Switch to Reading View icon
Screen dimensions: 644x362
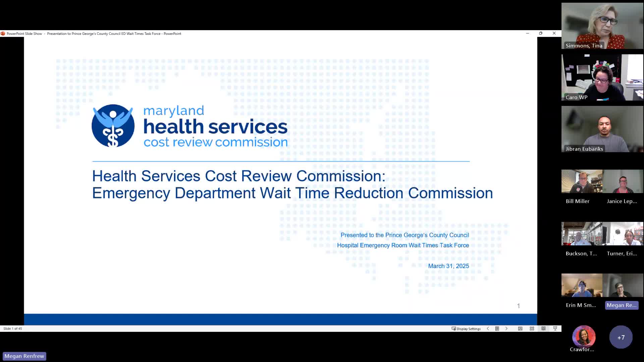543,329
